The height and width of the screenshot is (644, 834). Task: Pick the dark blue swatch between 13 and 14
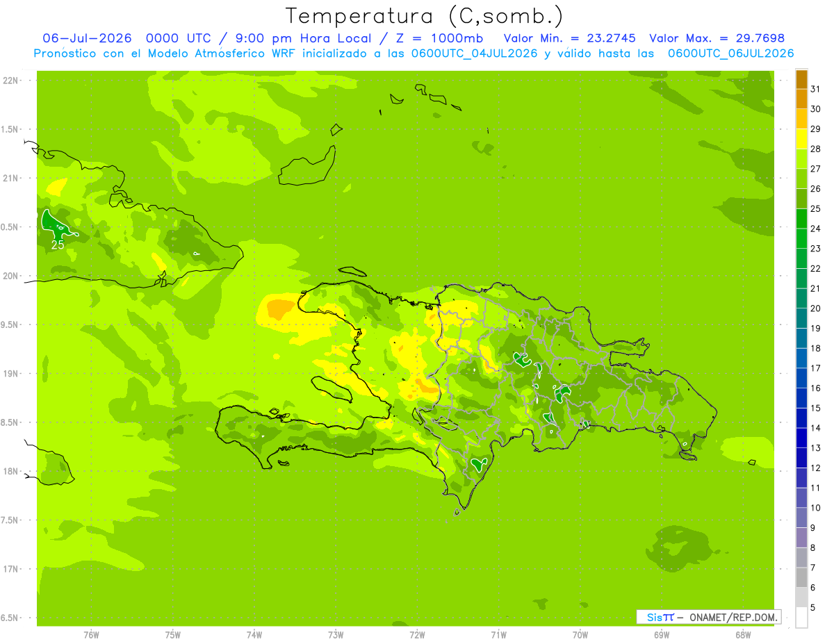801,438
